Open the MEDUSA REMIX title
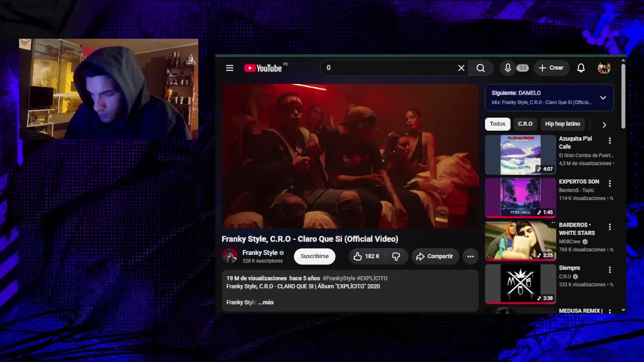 pyautogui.click(x=581, y=311)
